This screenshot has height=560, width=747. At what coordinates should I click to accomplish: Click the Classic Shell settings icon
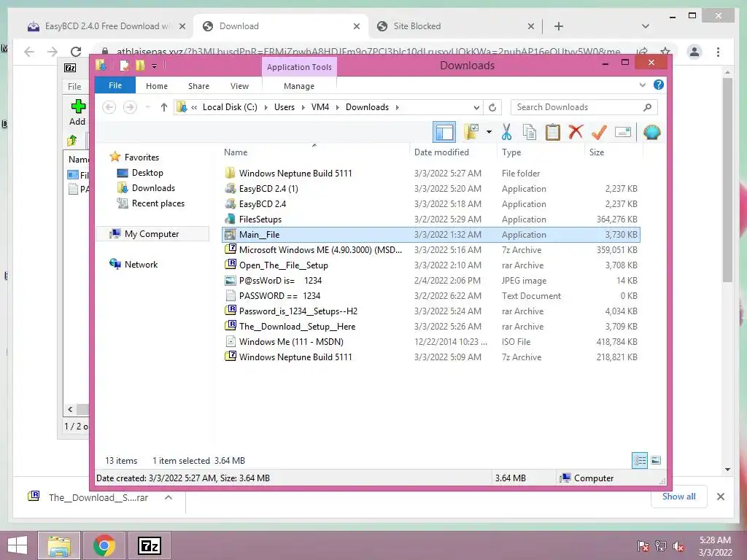[x=651, y=132]
